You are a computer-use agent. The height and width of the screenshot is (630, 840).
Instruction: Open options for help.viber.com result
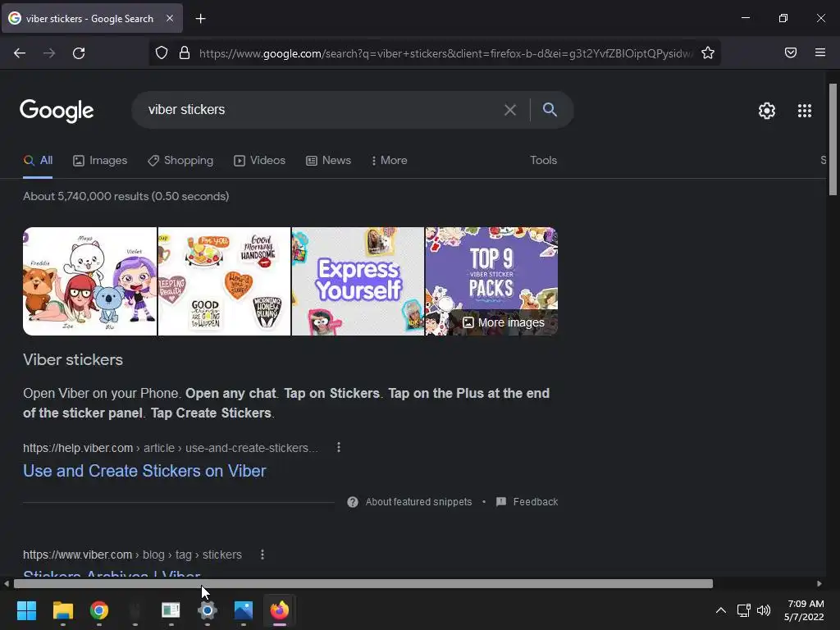pos(339,447)
